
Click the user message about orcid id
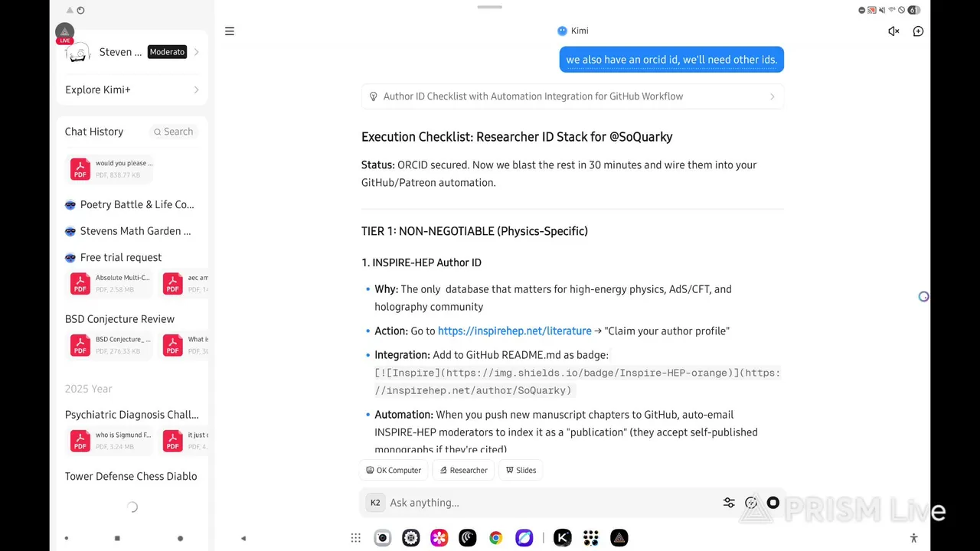(671, 60)
